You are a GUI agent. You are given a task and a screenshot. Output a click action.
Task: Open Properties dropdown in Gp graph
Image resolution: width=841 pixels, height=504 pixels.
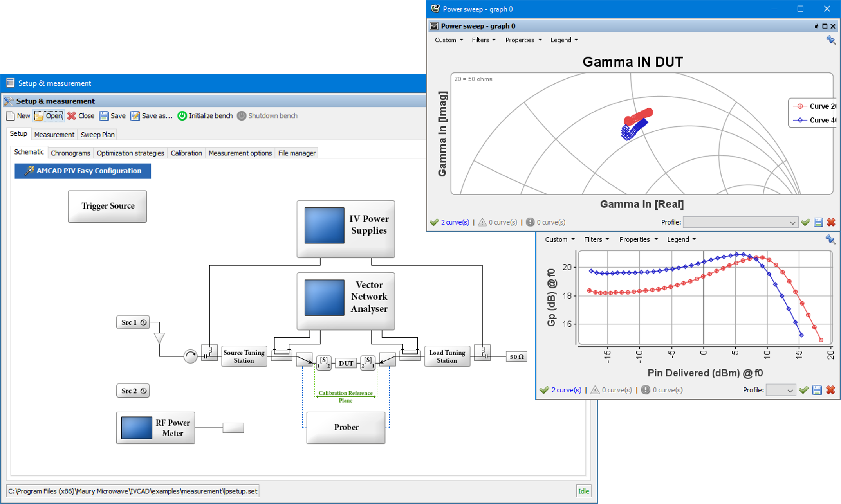(x=638, y=239)
